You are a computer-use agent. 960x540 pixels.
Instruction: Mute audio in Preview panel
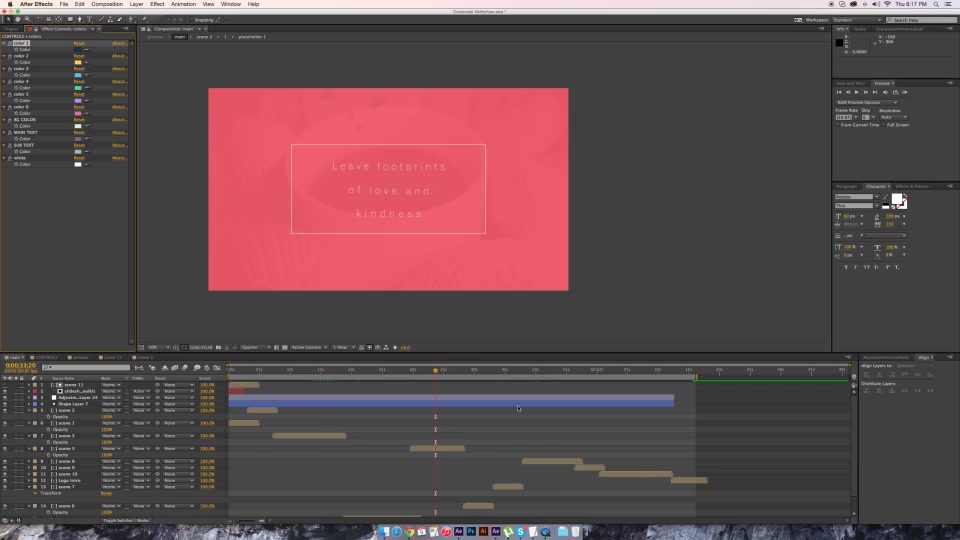[x=885, y=92]
